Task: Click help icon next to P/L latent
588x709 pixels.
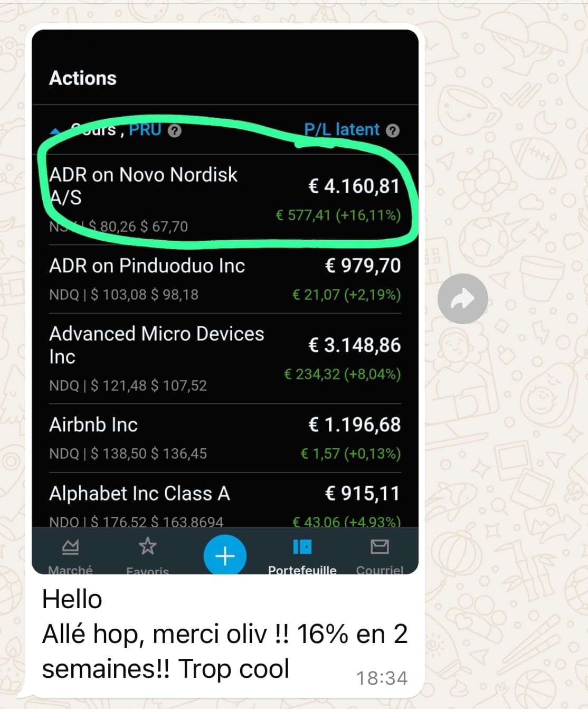Action: click(x=392, y=130)
